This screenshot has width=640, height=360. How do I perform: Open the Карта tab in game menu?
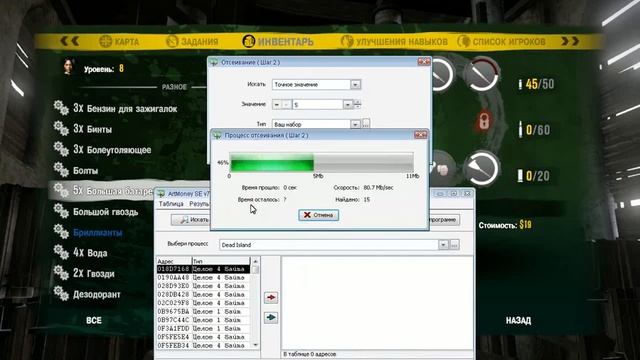point(119,41)
